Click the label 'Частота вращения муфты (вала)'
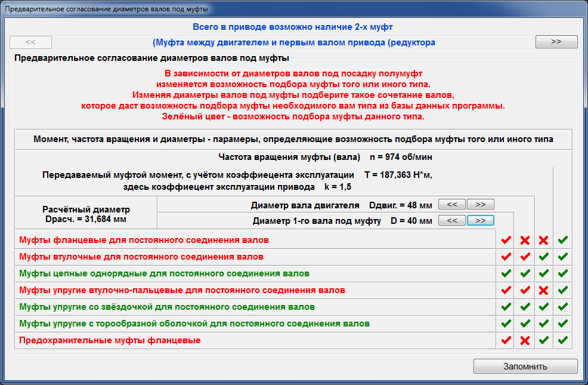The image size is (588, 385). (x=289, y=157)
